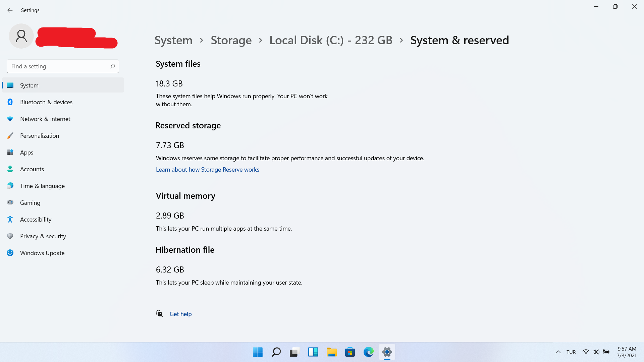
Task: Go to Personalization settings
Action: point(39,136)
